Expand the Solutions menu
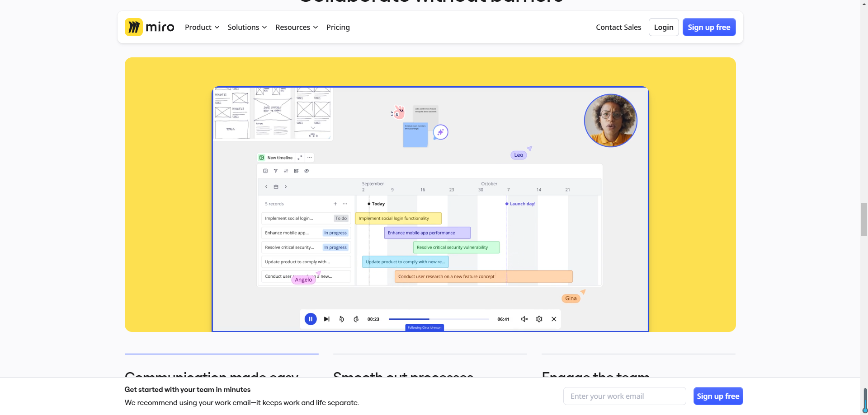868x415 pixels. 247,27
